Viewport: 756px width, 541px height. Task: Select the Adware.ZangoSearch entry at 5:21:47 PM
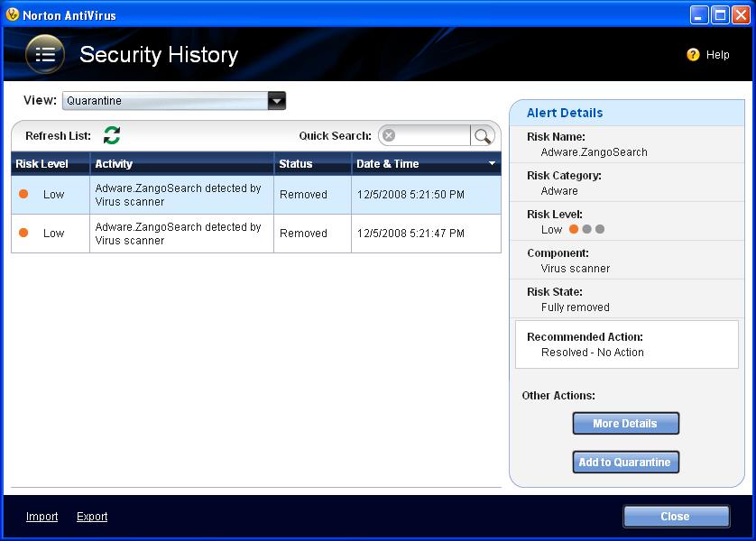pyautogui.click(x=256, y=234)
